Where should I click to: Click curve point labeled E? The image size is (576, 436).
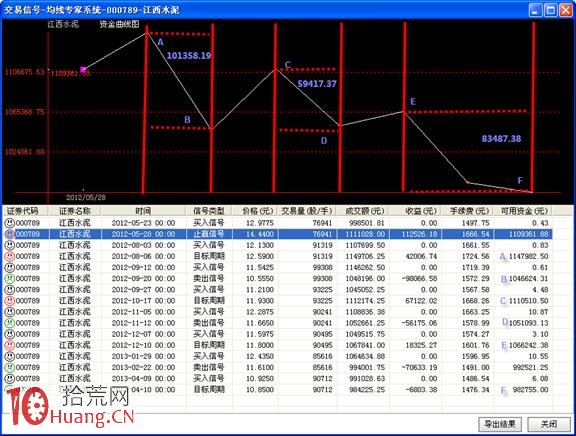[x=404, y=111]
